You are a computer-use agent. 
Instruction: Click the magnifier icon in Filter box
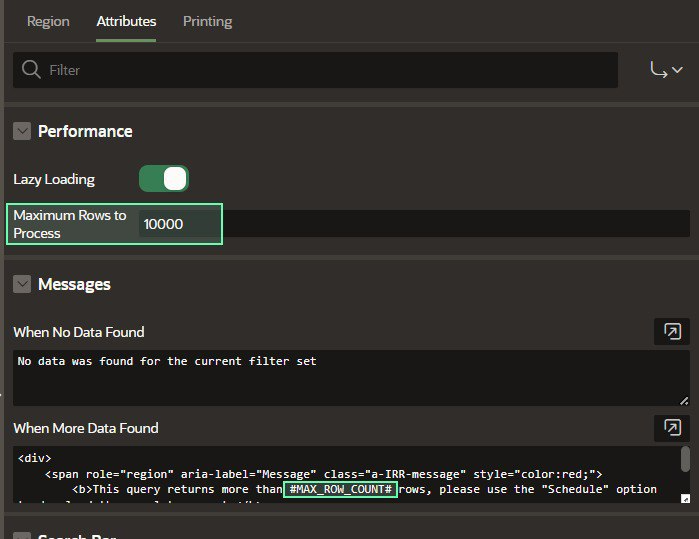click(x=31, y=70)
